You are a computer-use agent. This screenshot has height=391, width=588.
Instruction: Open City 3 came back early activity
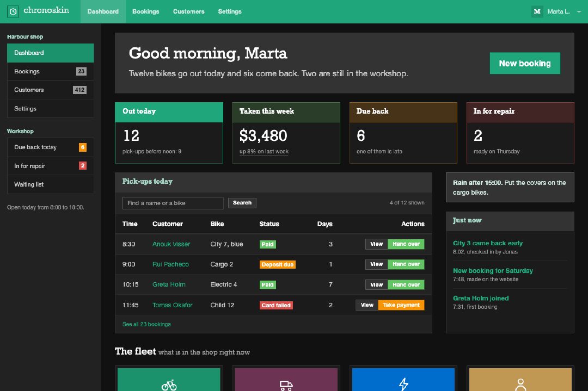[x=487, y=243]
